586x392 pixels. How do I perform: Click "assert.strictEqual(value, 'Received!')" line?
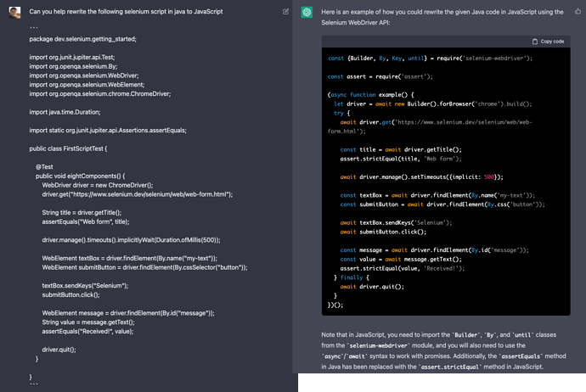pos(403,269)
